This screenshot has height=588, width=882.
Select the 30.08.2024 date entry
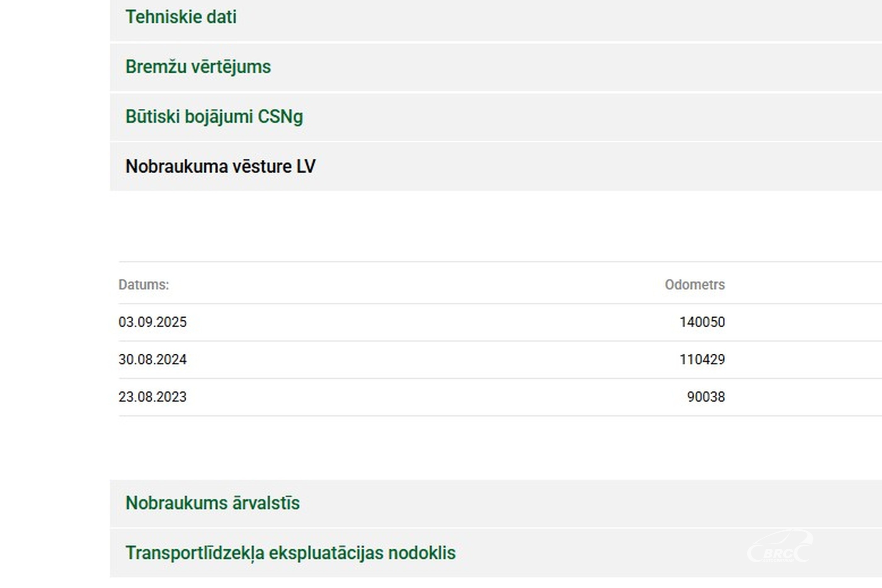pos(152,360)
